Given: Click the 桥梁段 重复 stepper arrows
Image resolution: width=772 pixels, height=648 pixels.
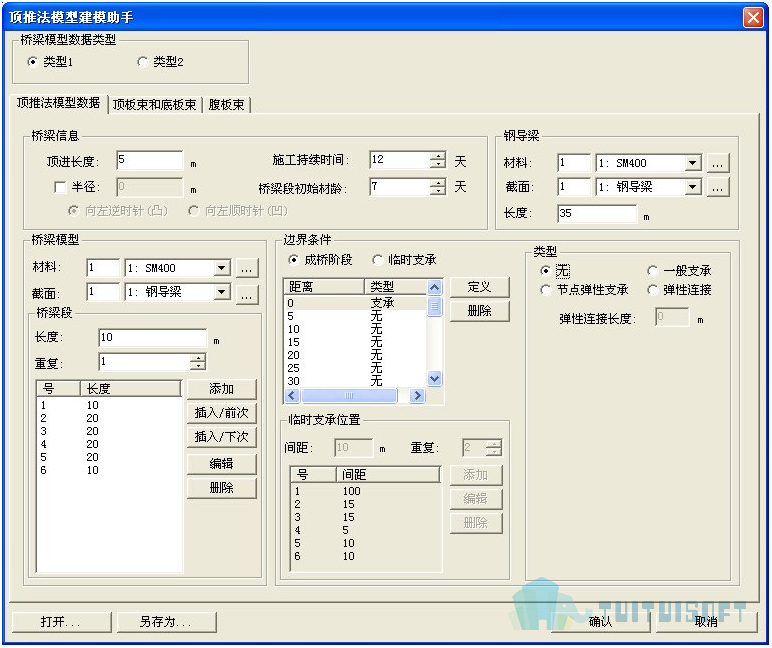Looking at the screenshot, I should [x=198, y=362].
